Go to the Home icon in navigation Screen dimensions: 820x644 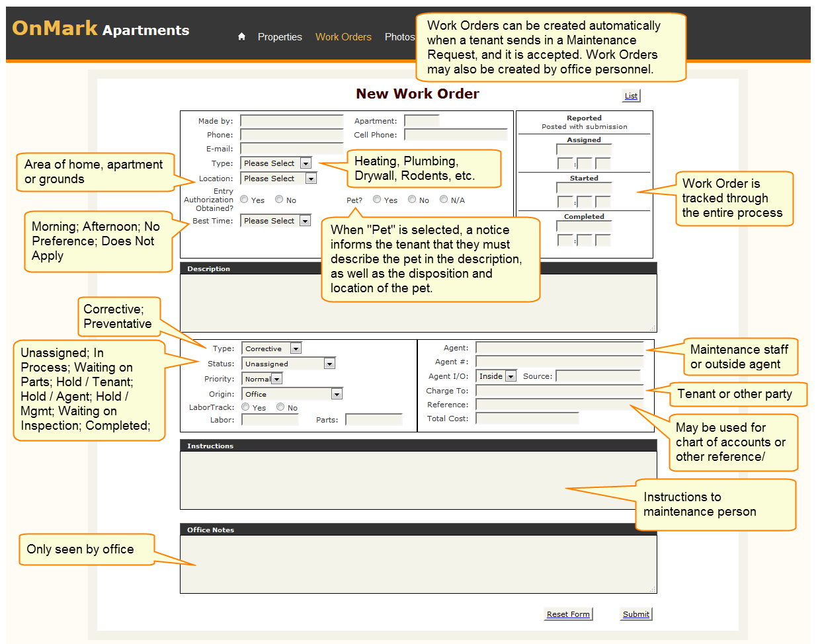click(x=241, y=37)
